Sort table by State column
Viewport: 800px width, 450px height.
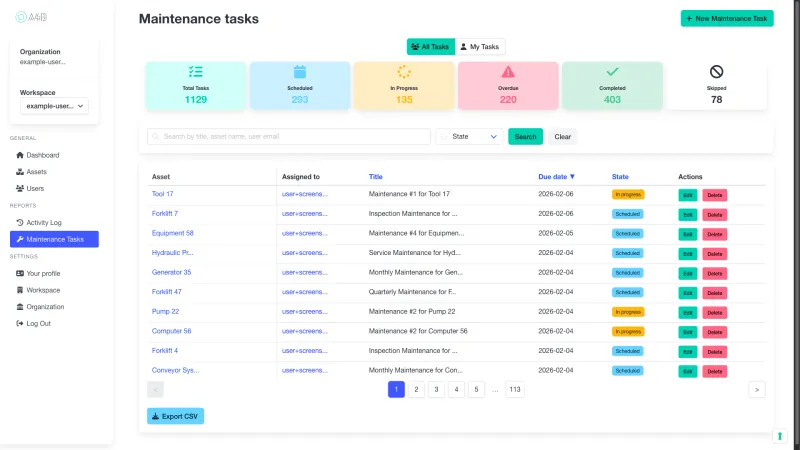[x=620, y=177]
